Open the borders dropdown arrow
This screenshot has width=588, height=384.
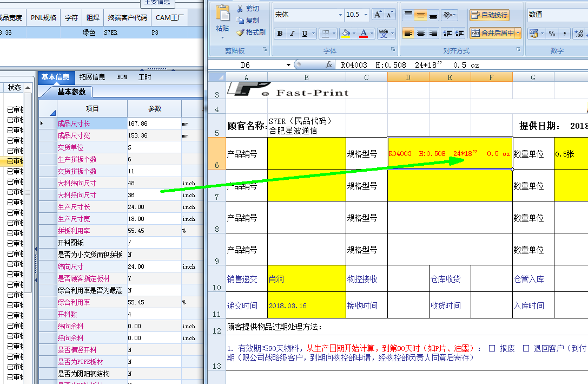pyautogui.click(x=334, y=34)
